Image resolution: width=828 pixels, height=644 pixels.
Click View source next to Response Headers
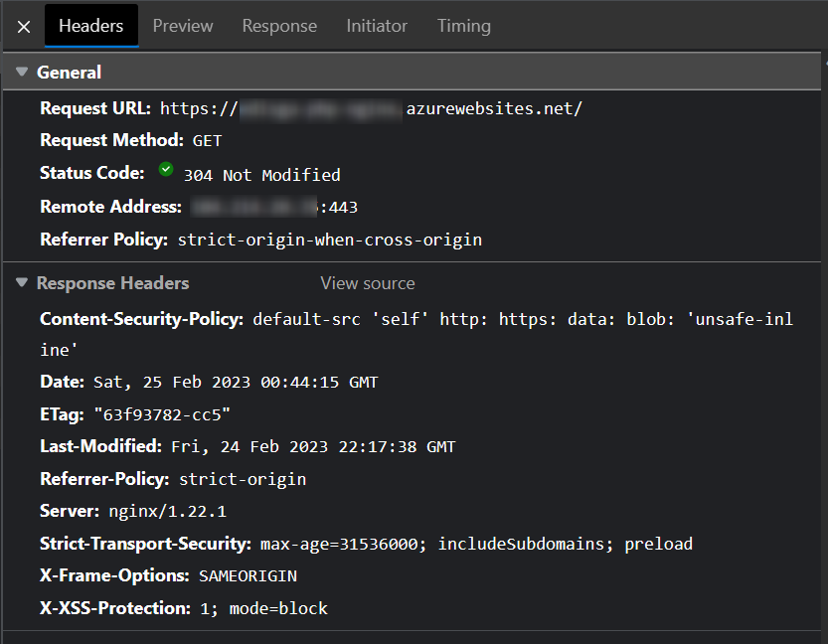[x=367, y=282]
